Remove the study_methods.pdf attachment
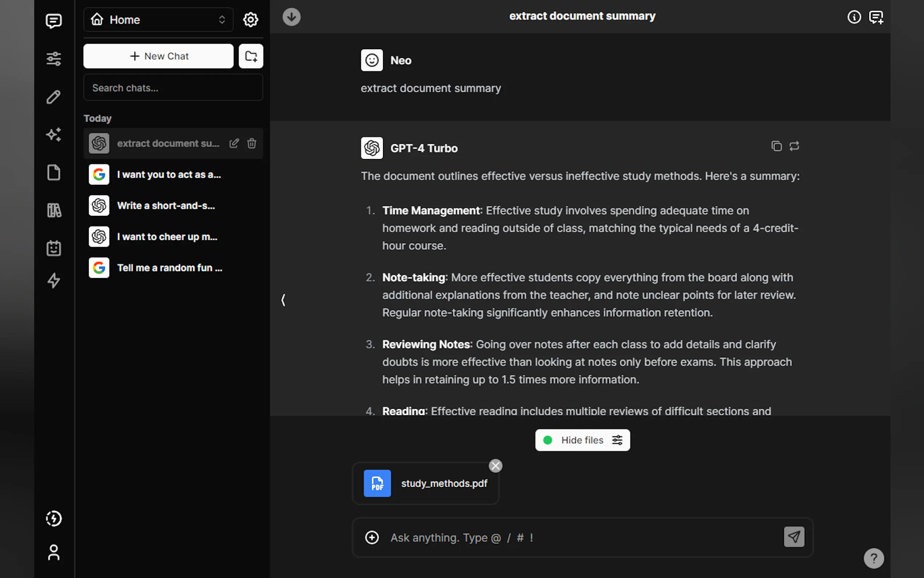The height and width of the screenshot is (578, 924). 495,466
